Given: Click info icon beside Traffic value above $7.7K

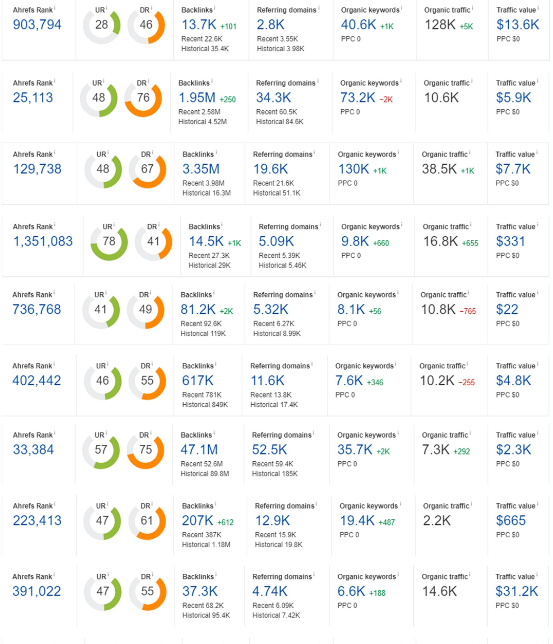Looking at the screenshot, I should tap(537, 152).
